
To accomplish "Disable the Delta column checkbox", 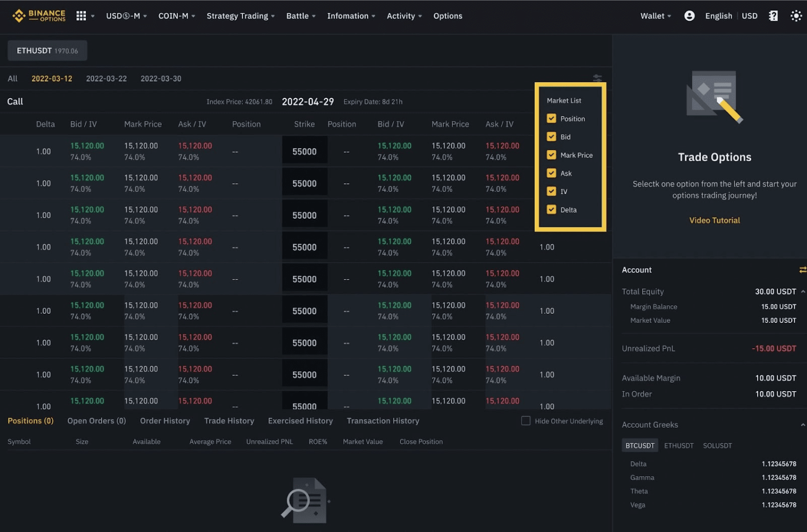I will coord(551,210).
